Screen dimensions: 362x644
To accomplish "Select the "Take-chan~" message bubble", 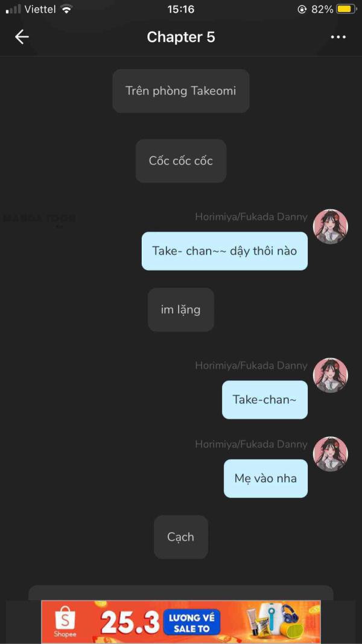I will click(265, 400).
